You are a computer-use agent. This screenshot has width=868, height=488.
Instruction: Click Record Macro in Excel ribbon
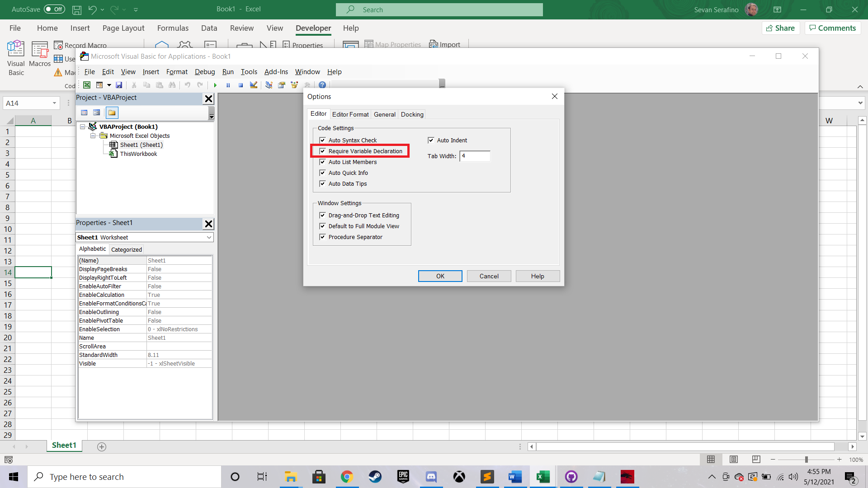(x=80, y=45)
